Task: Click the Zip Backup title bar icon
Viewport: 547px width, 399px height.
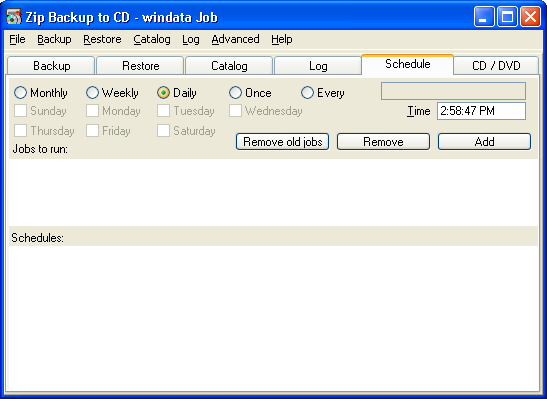Action: point(14,17)
